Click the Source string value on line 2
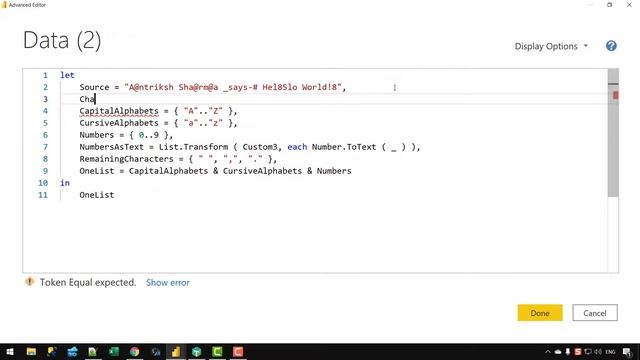Screen dimensions: 640x360 [x=233, y=87]
